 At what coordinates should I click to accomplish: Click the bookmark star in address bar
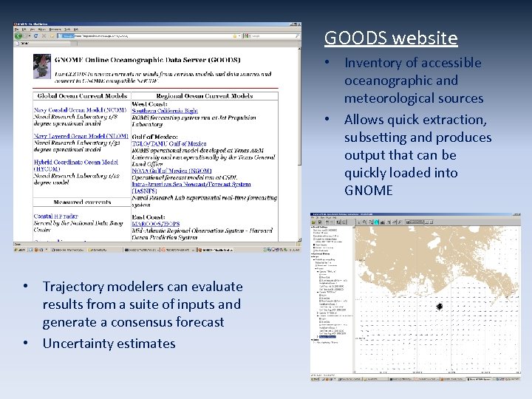coord(234,36)
